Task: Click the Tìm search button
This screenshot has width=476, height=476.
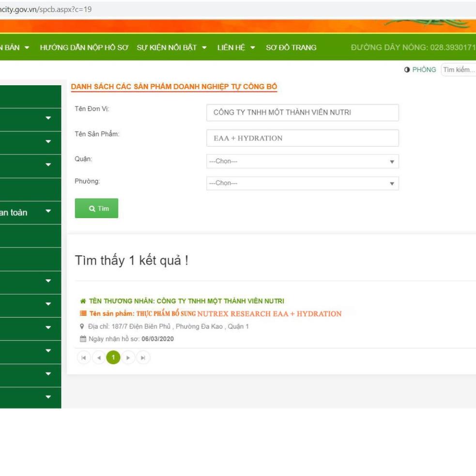Action: click(96, 208)
